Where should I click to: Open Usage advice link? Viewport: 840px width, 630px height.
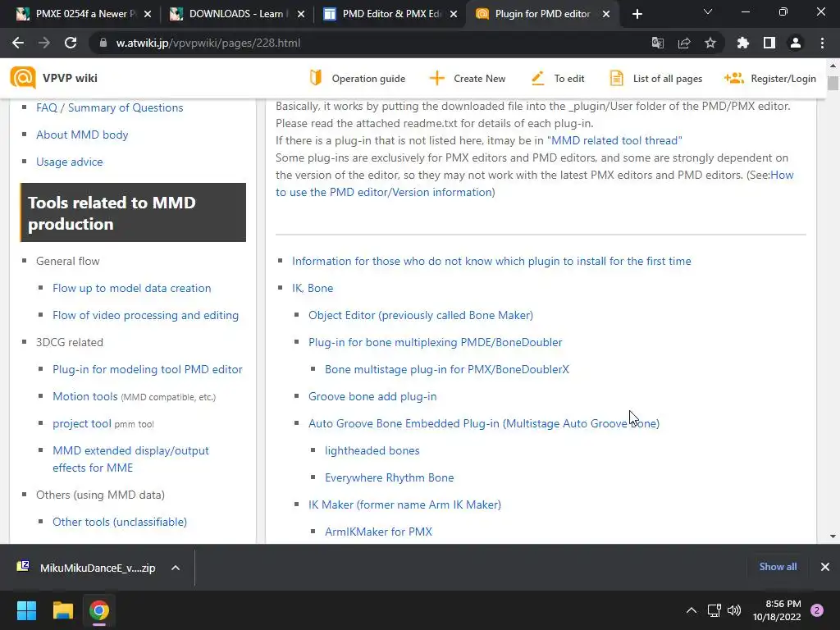(69, 162)
